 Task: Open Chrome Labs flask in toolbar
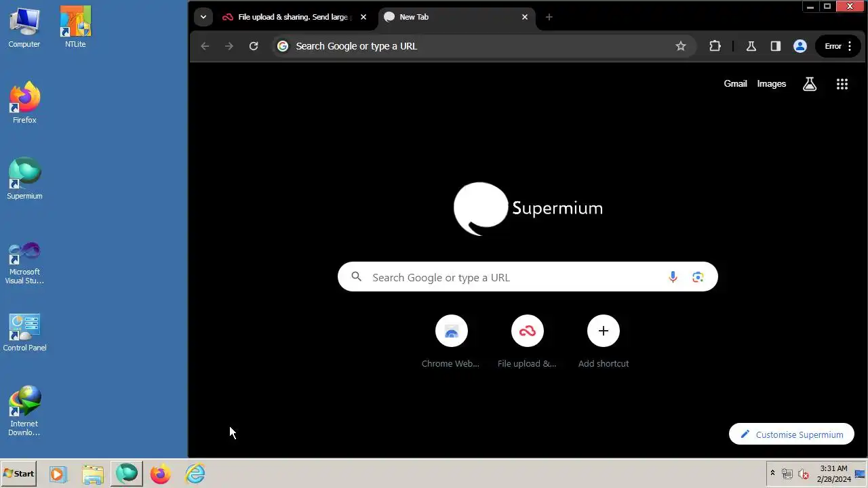[751, 46]
